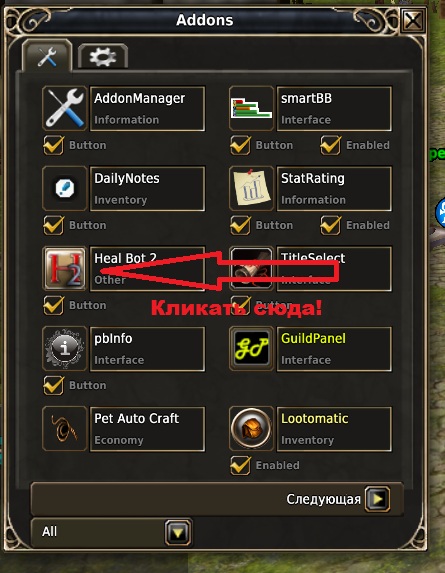Image resolution: width=445 pixels, height=573 pixels.
Task: Uncheck the AddonManager Button checkbox
Action: pyautogui.click(x=53, y=145)
